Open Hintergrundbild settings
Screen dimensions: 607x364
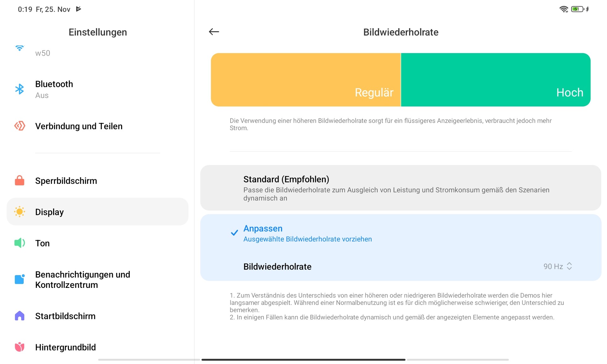pyautogui.click(x=65, y=347)
